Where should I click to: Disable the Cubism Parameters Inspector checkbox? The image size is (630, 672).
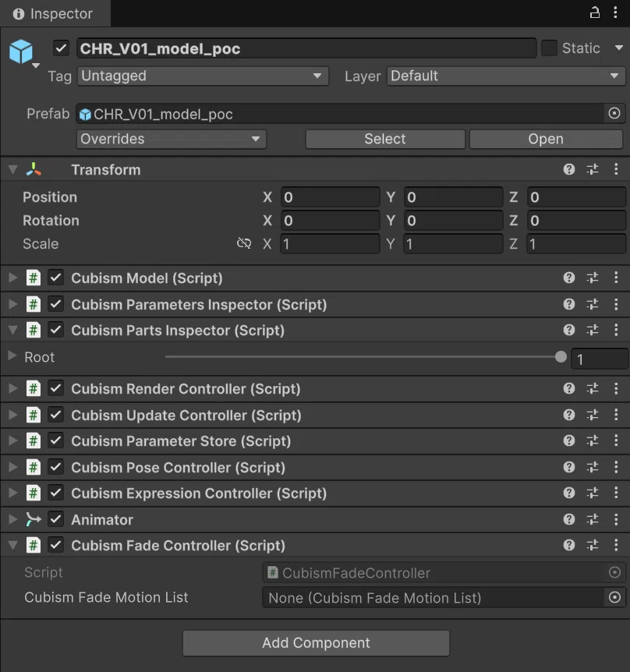pos(55,304)
